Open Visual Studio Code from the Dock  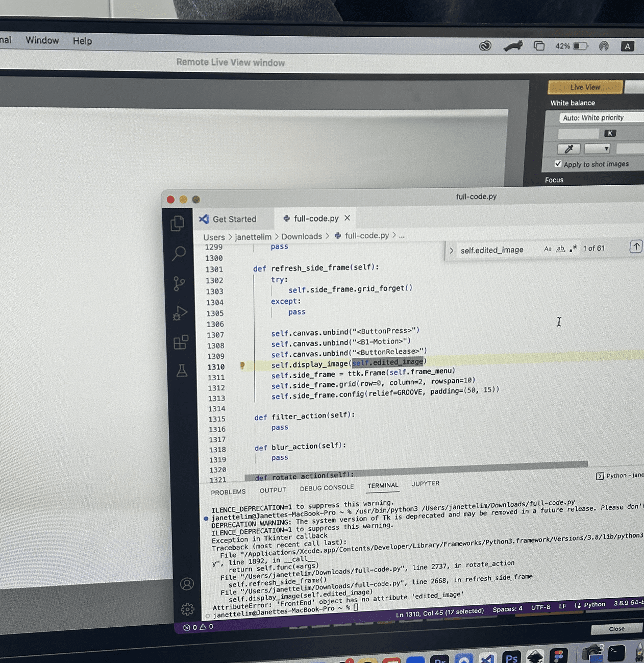click(487, 658)
